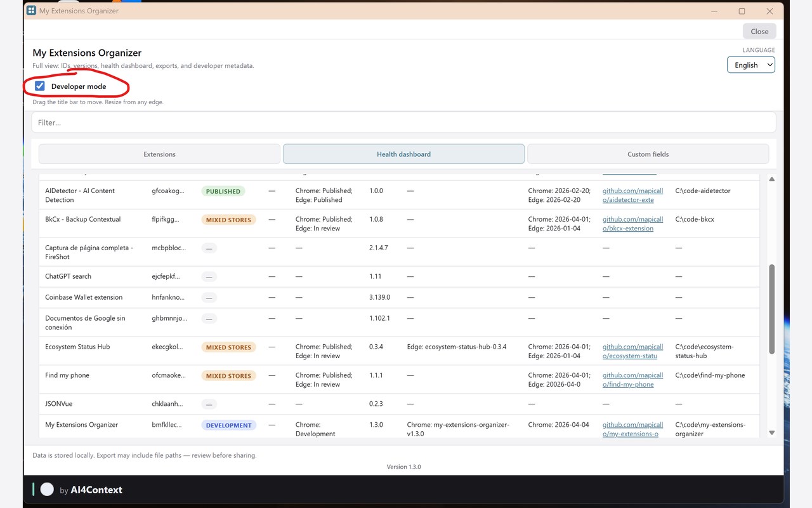The height and width of the screenshot is (508, 812).
Task: Click the My Extensions Organizer title bar app icon
Action: tap(31, 11)
